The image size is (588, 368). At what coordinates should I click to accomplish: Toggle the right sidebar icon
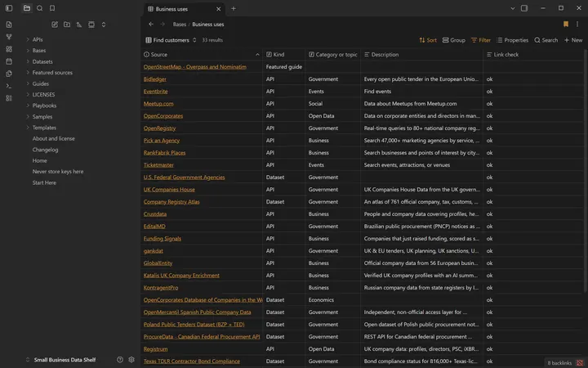(524, 8)
